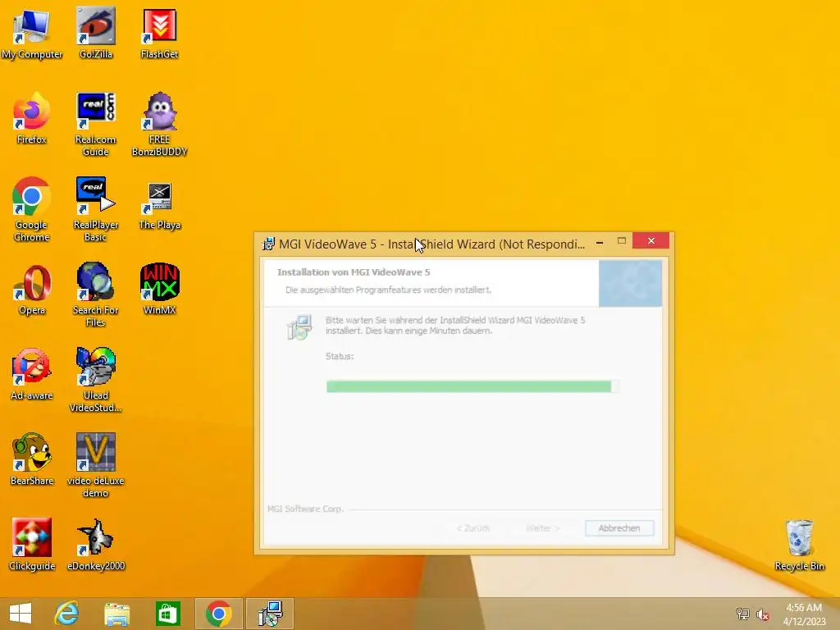Switch to Chrome in the taskbar
840x630 pixels.
point(218,614)
